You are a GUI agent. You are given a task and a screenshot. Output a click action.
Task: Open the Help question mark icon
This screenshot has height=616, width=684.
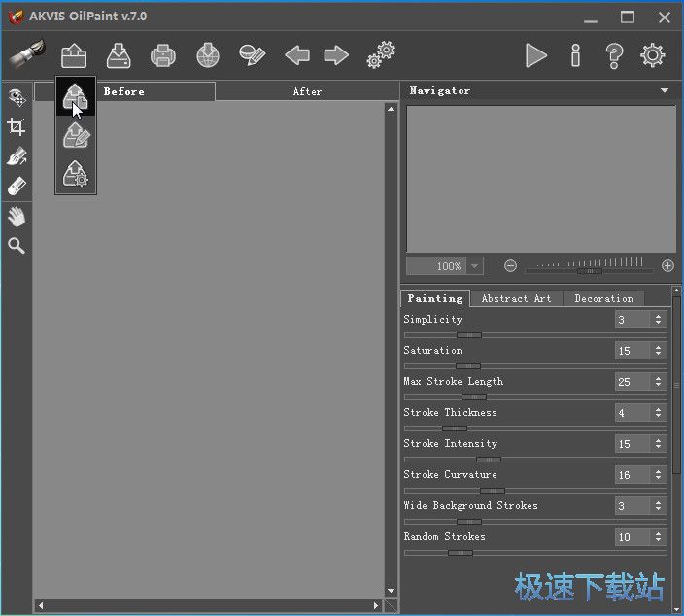coord(613,55)
